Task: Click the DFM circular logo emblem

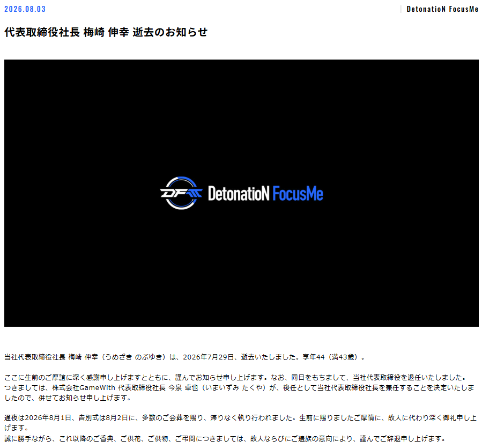Action: click(x=181, y=193)
